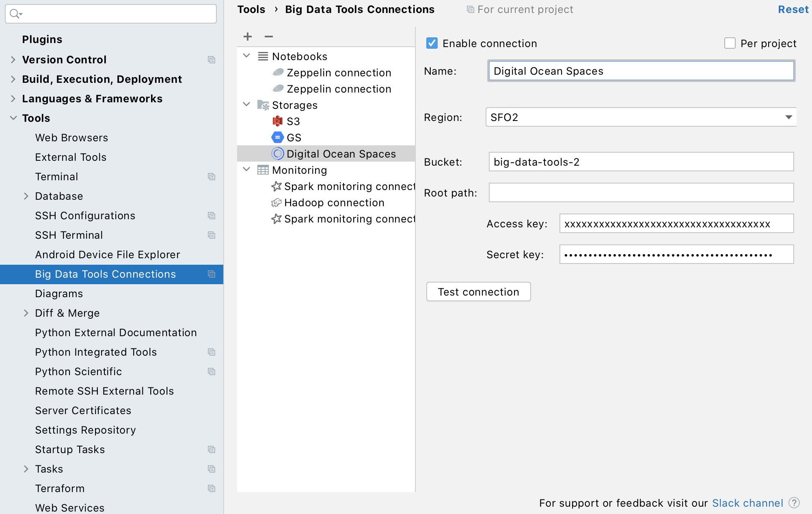
Task: Expand Build, Execution, Deployment section
Action: pos(13,79)
